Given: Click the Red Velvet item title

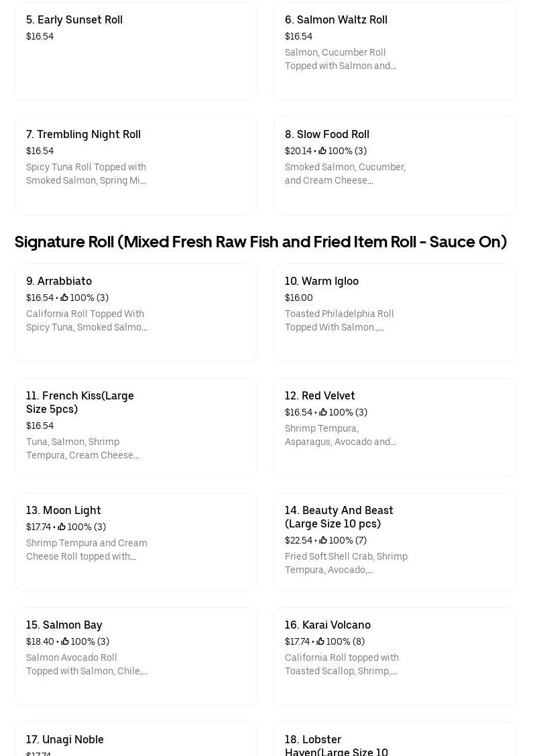Looking at the screenshot, I should [320, 395].
